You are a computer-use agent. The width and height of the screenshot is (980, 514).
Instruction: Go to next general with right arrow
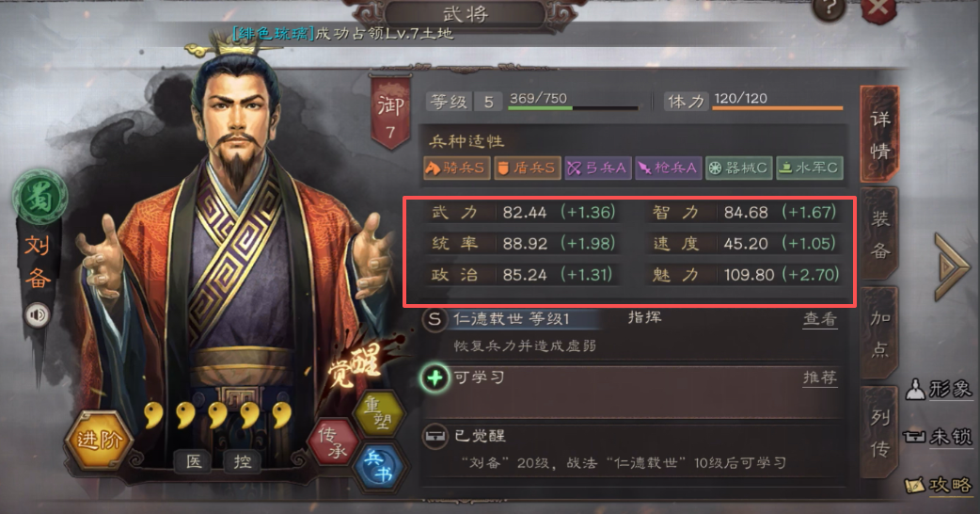(953, 267)
